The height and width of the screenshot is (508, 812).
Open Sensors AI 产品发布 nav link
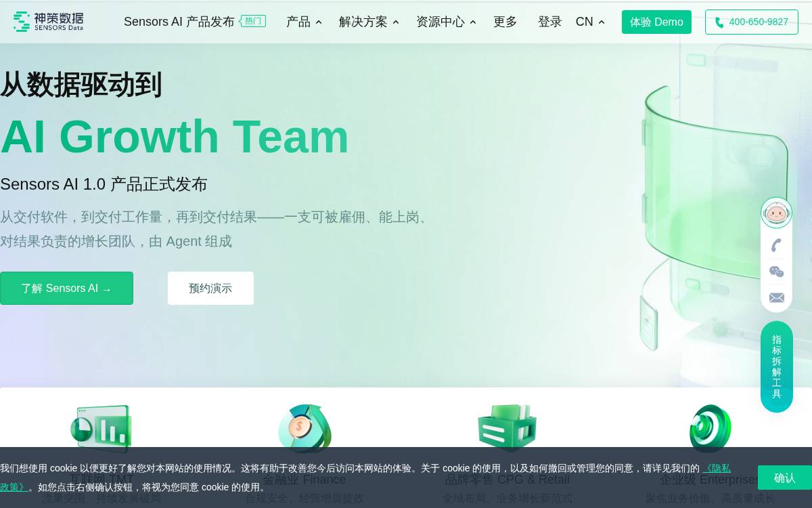179,22
